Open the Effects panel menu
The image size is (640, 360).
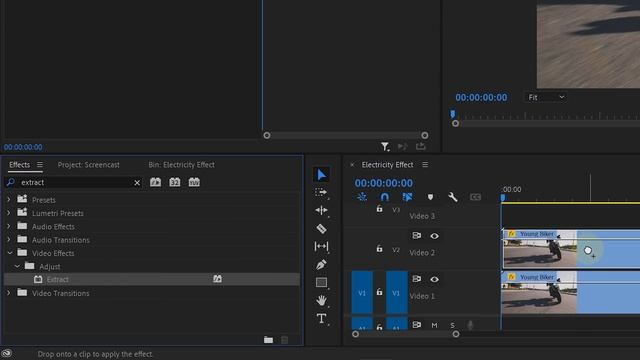tap(40, 164)
